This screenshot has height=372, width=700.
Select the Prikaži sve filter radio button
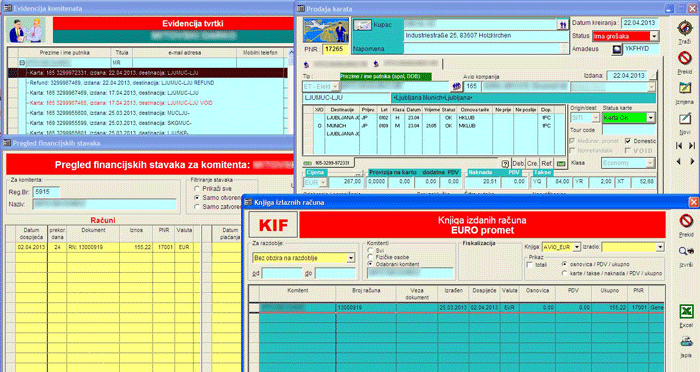[x=196, y=189]
